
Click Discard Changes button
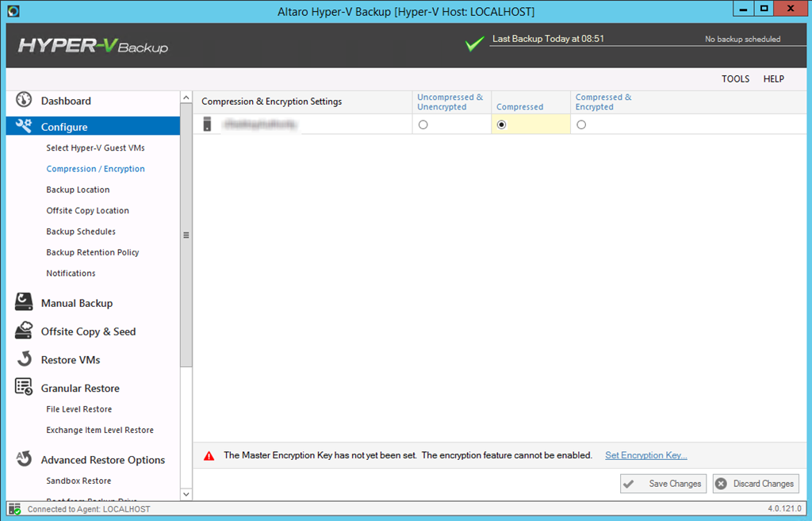click(756, 484)
